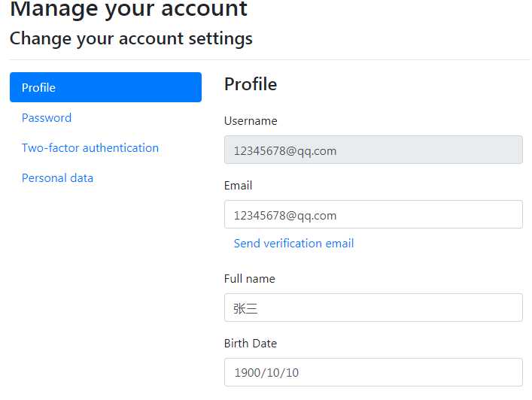This screenshot has width=532, height=400.
Task: Place cursor on the 张三 name text
Action: tap(246, 308)
